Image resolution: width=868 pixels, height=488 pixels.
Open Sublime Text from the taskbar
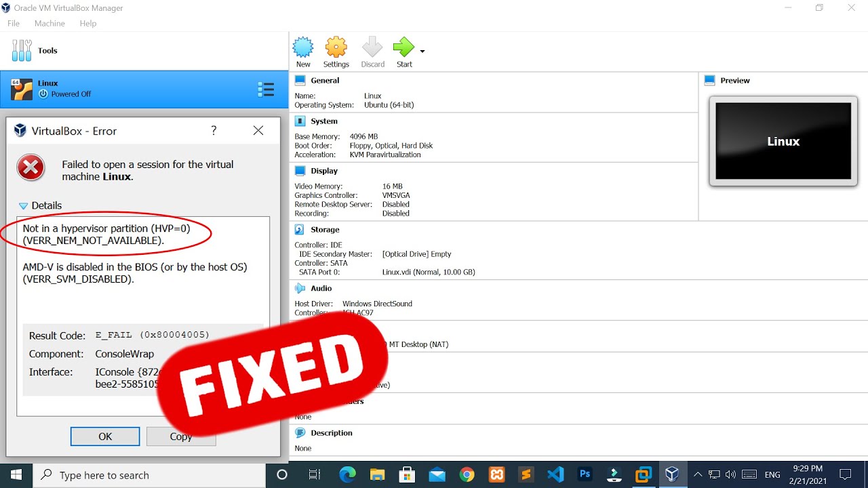526,474
